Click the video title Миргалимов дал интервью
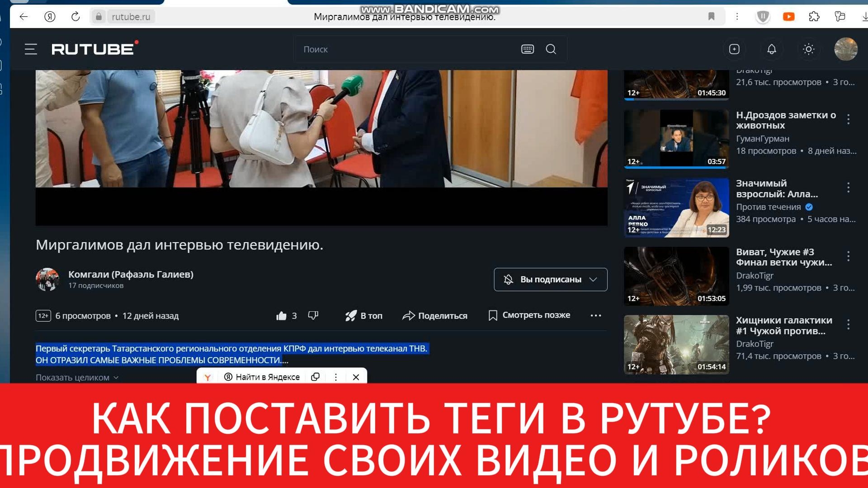868x488 pixels. click(x=179, y=245)
